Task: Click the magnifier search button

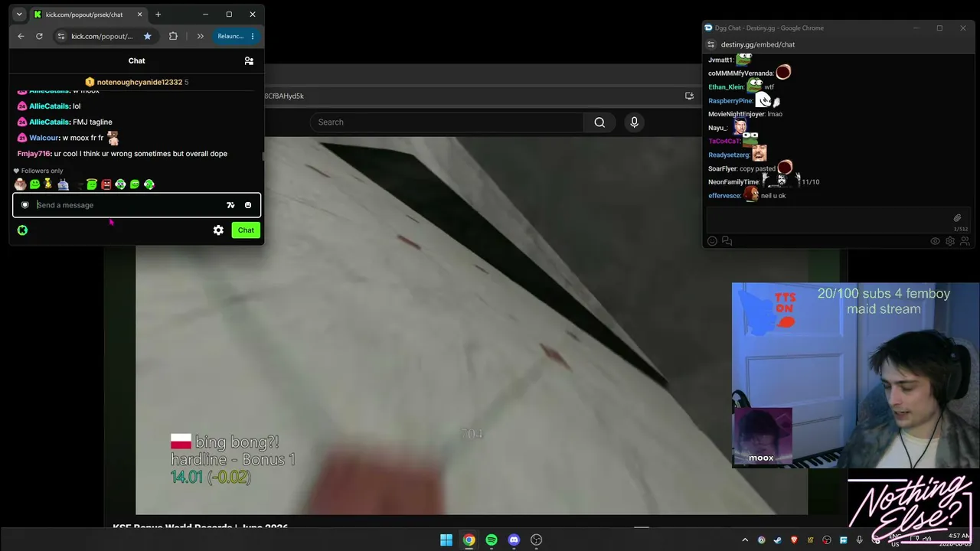Action: [599, 122]
